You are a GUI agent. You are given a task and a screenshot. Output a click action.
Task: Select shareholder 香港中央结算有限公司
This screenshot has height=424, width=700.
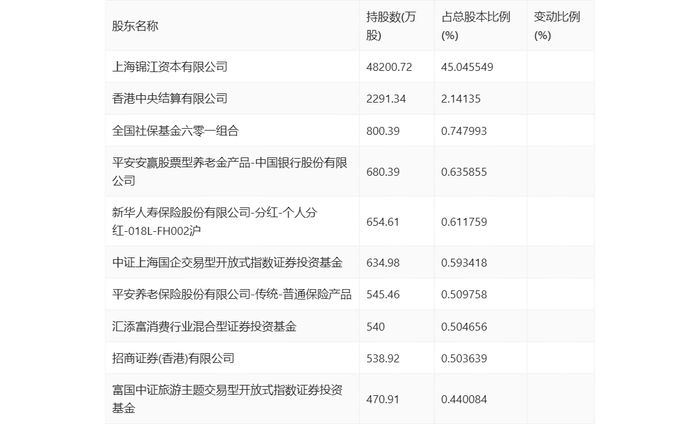[170, 99]
